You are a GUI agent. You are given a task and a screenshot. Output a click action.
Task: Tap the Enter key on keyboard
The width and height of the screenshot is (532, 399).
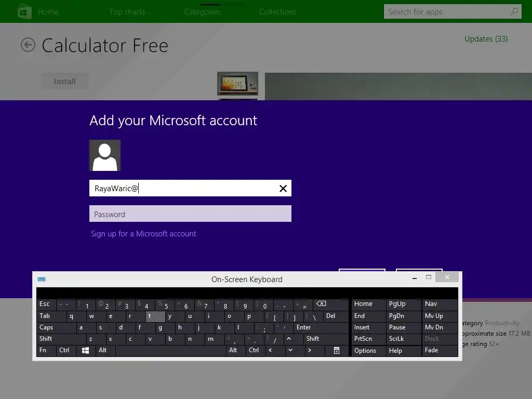[321, 327]
